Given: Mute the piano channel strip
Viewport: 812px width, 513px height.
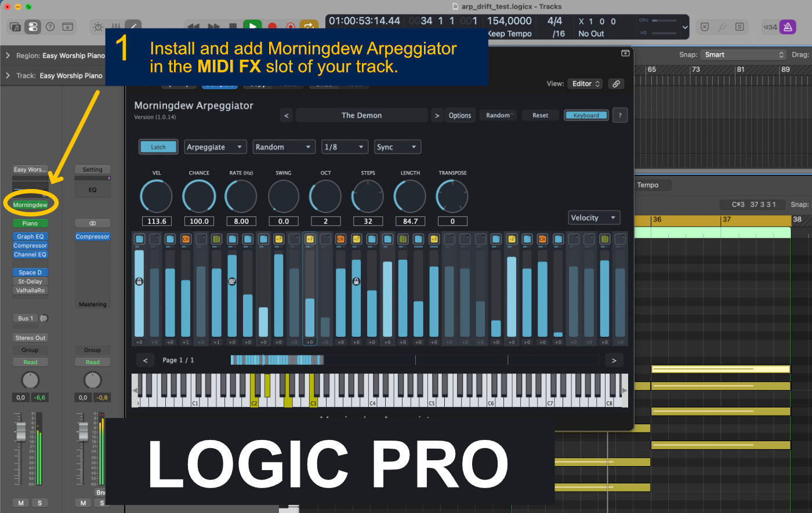Looking at the screenshot, I should pos(21,503).
